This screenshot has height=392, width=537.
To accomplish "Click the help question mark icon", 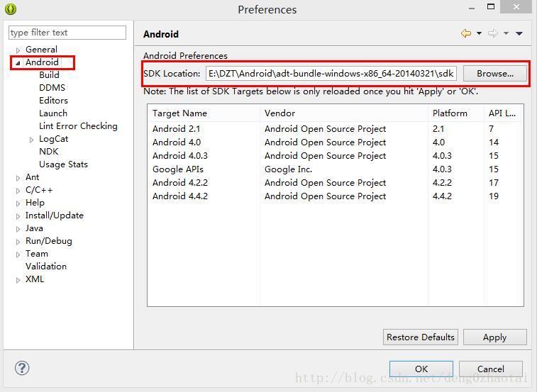I will 22,368.
